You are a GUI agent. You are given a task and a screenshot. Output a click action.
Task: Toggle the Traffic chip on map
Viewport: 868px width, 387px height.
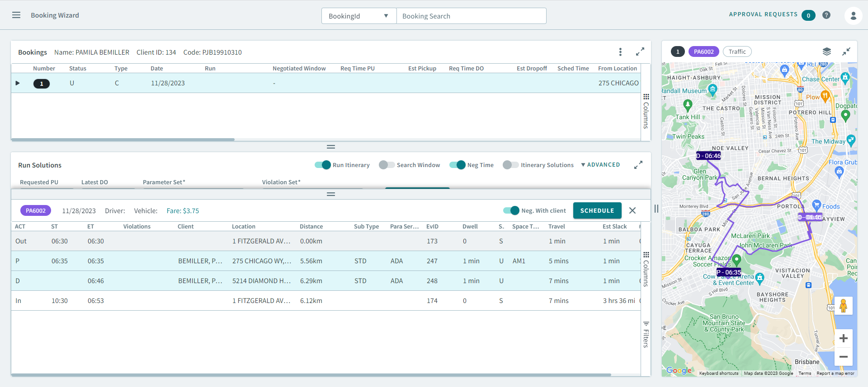click(737, 51)
